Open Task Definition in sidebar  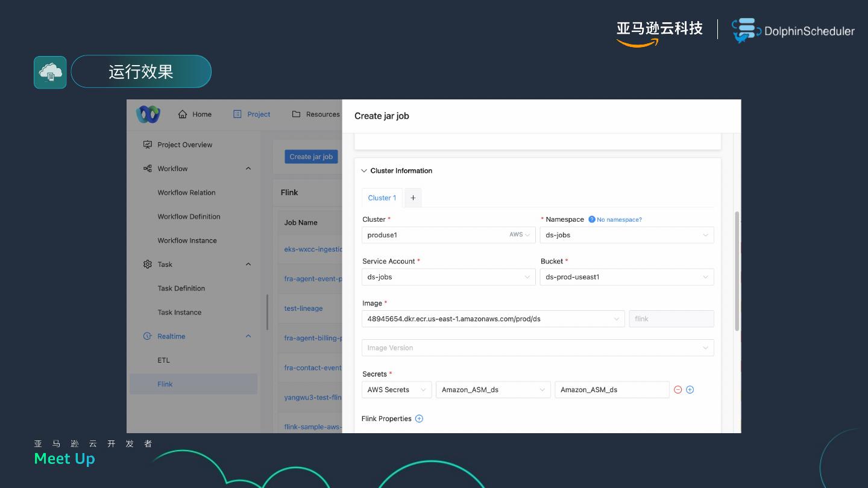[x=181, y=288]
